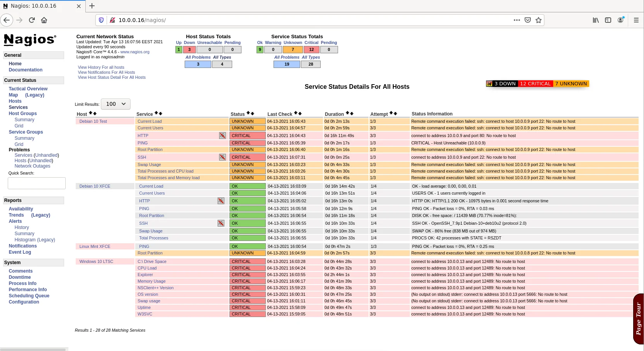Select the Nagios: 10.0.0.16 browser tab
This screenshot has width=644, height=351.
click(x=42, y=6)
